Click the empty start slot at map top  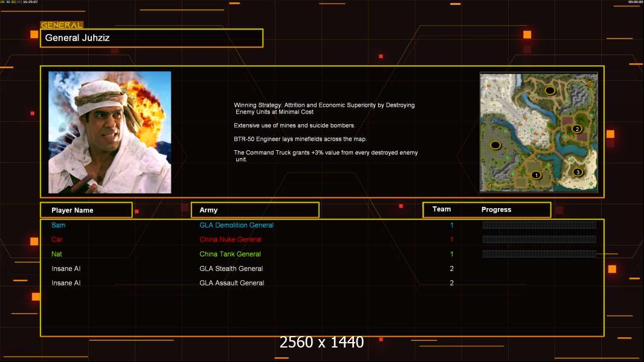click(x=550, y=91)
